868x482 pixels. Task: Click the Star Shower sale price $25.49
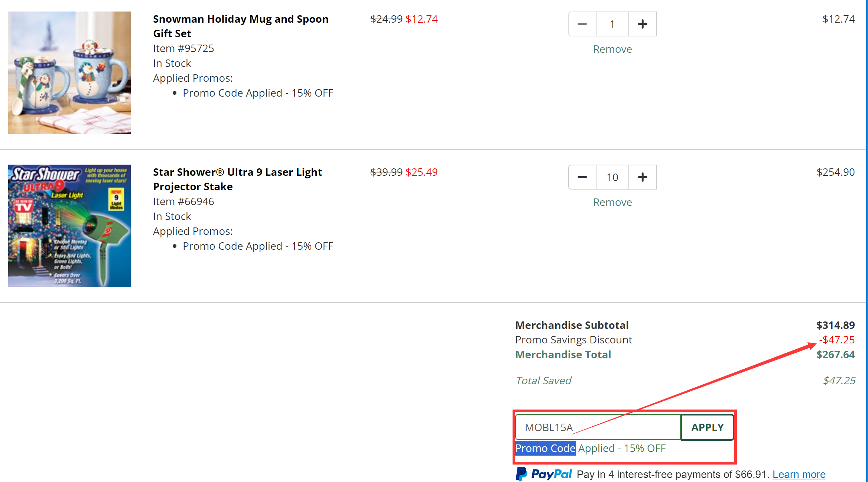[422, 172]
